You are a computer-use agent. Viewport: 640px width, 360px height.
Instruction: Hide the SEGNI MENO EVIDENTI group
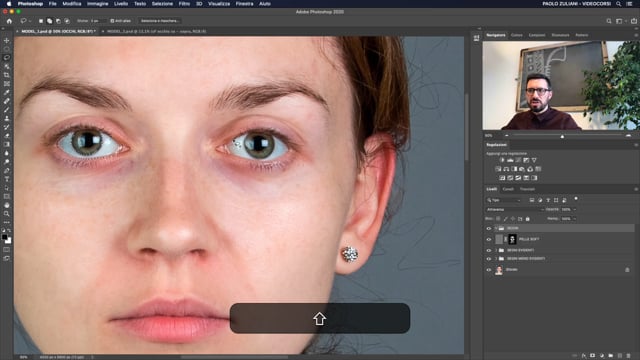(x=489, y=259)
